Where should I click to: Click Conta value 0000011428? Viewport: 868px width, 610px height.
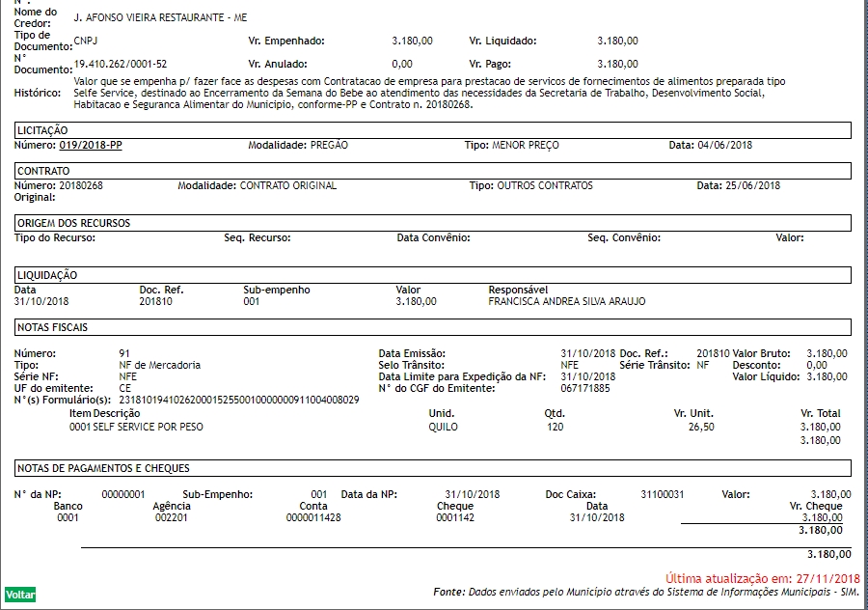313,517
